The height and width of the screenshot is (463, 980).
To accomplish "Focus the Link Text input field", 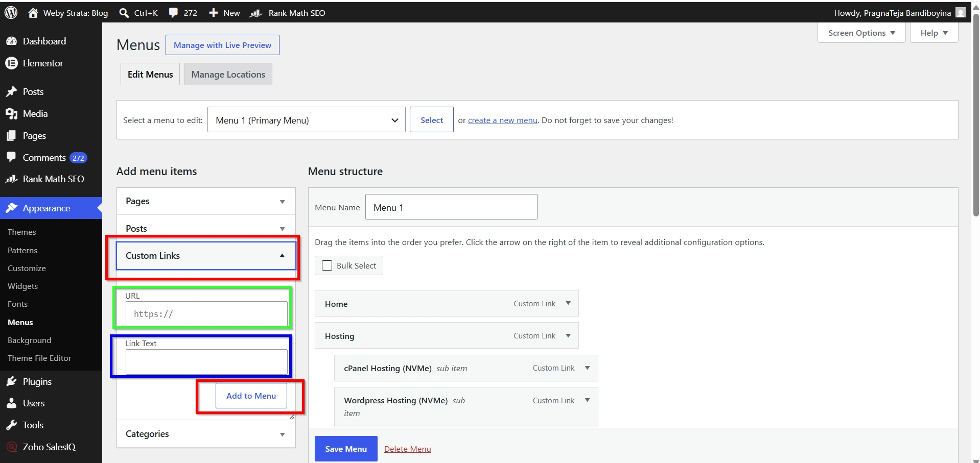I will coord(206,362).
